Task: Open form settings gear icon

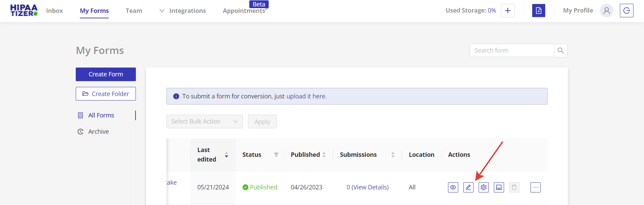Action: click(483, 187)
